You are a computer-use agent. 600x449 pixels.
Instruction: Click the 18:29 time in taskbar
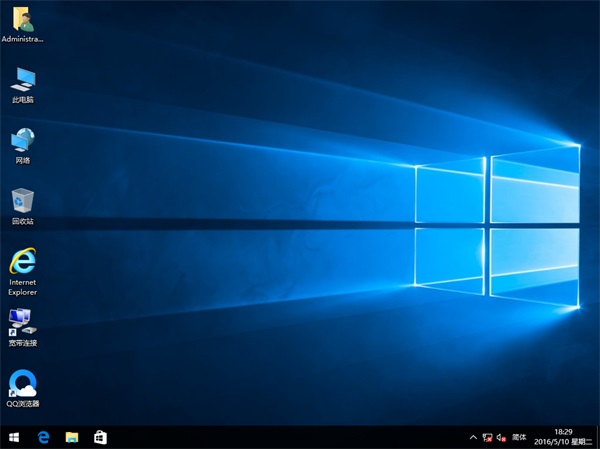pos(565,431)
